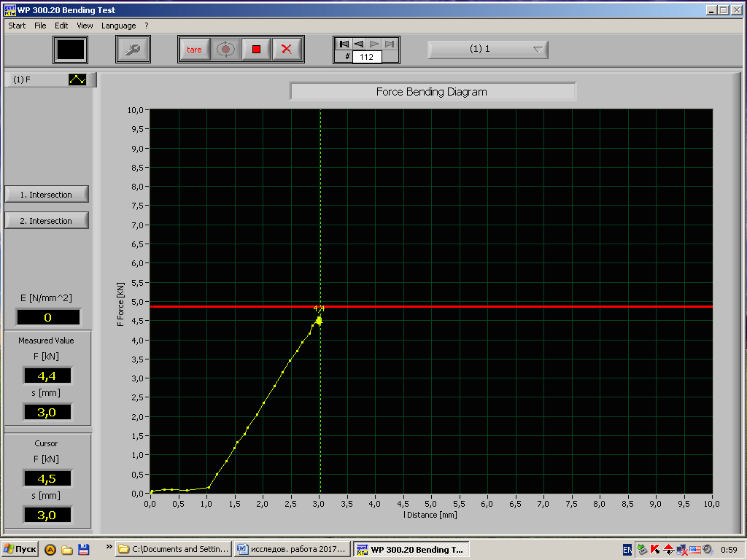747x560 pixels.
Task: Click the network disconnected tray icon
Action: pyautogui.click(x=682, y=550)
